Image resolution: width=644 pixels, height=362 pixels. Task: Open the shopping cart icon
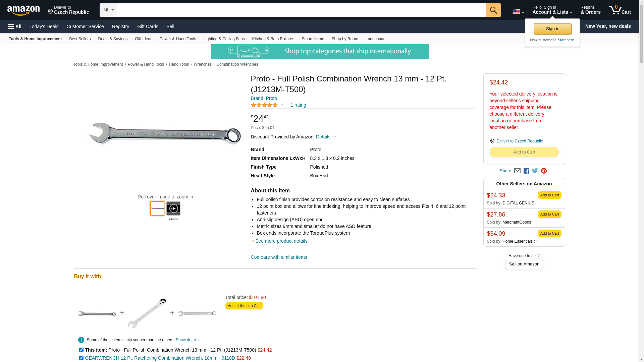pyautogui.click(x=620, y=10)
